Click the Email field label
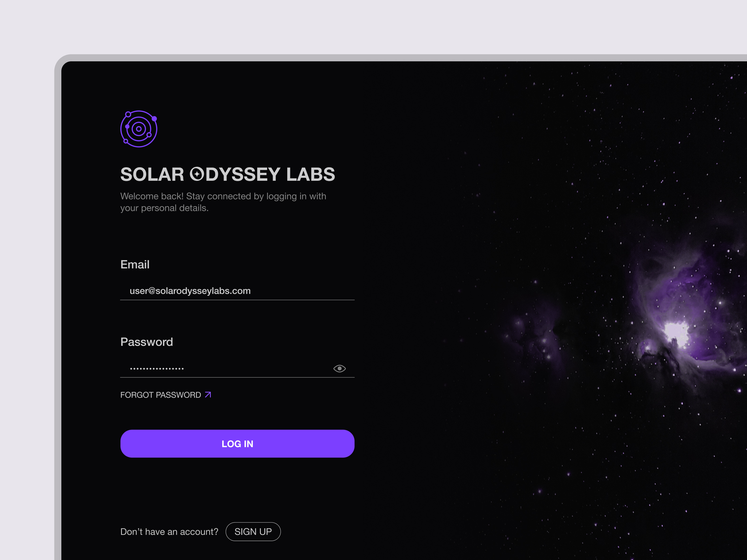This screenshot has height=560, width=747. (x=135, y=264)
